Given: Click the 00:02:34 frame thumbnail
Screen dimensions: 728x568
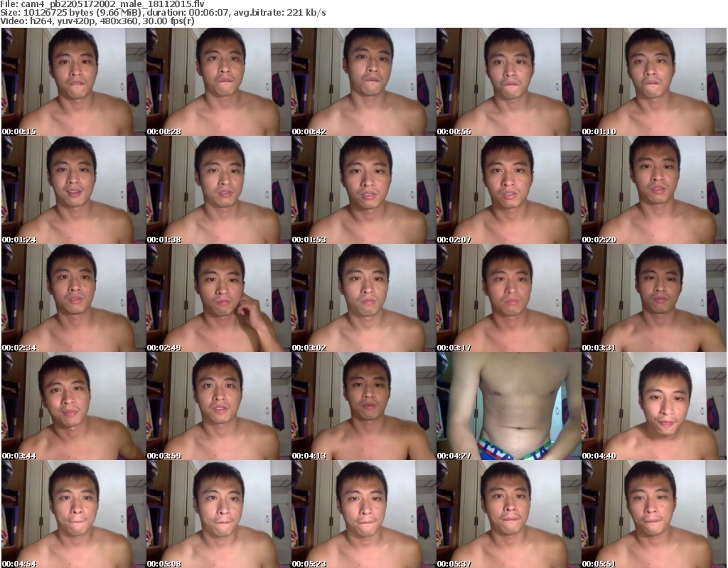Looking at the screenshot, I should point(74,298).
